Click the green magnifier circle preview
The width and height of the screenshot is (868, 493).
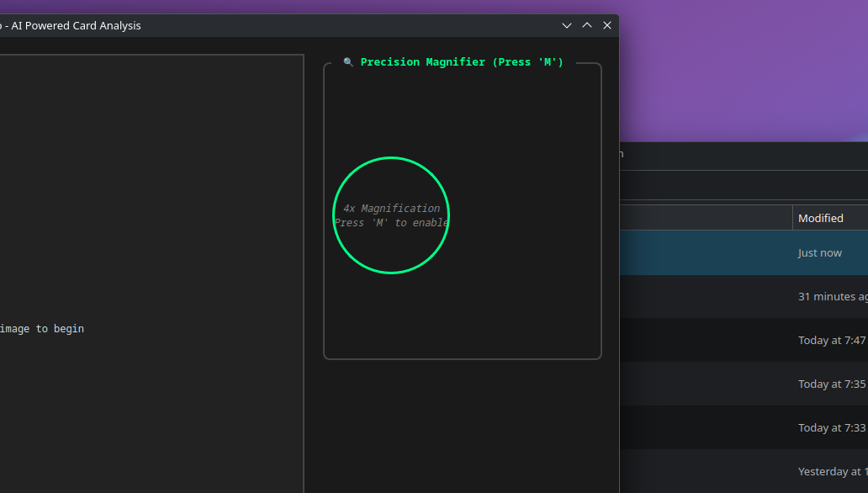(391, 215)
